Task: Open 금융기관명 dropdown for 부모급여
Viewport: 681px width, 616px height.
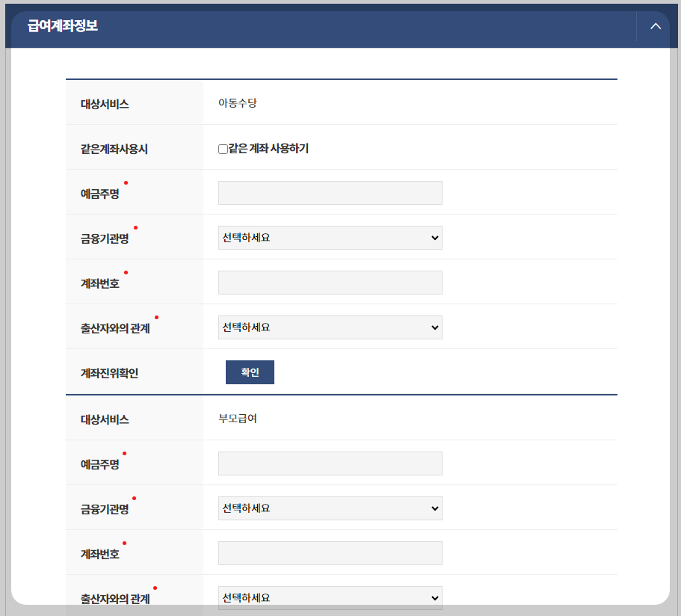Action: [x=330, y=508]
